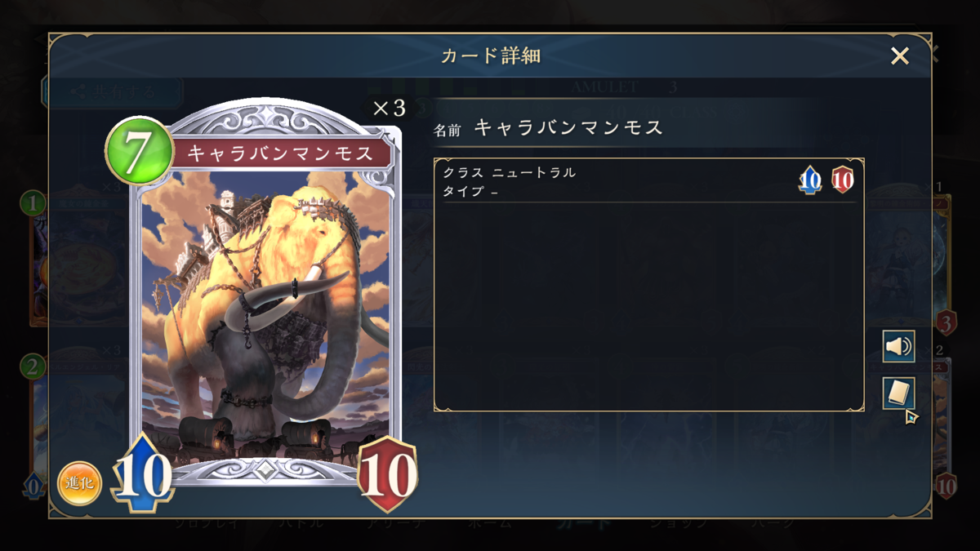Image resolution: width=980 pixels, height=551 pixels.
Task: Click the green number 1 cost badge
Action: [x=33, y=204]
